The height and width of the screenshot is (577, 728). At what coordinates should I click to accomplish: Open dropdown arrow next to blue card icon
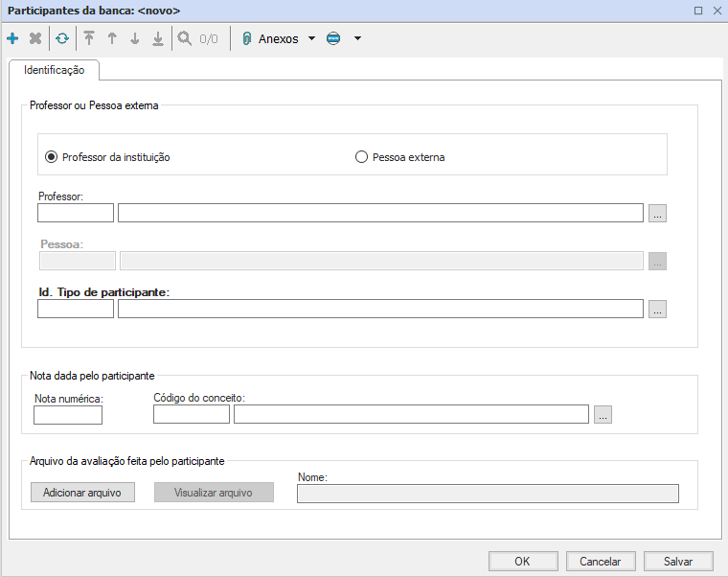pyautogui.click(x=357, y=39)
